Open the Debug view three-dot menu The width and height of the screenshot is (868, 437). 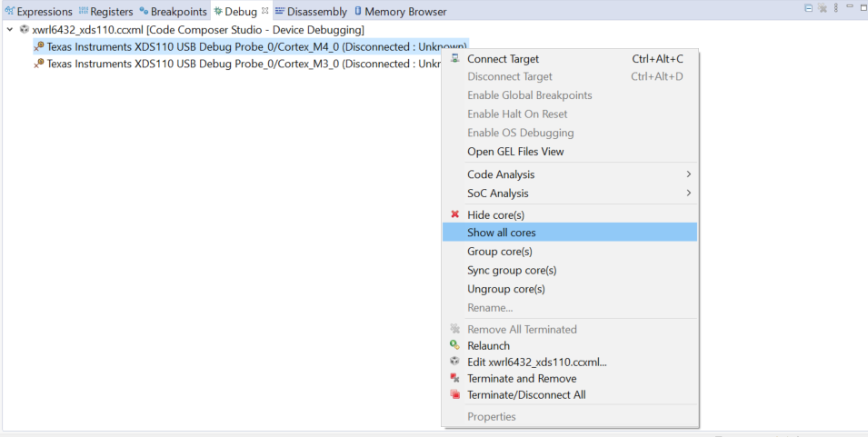(x=838, y=8)
